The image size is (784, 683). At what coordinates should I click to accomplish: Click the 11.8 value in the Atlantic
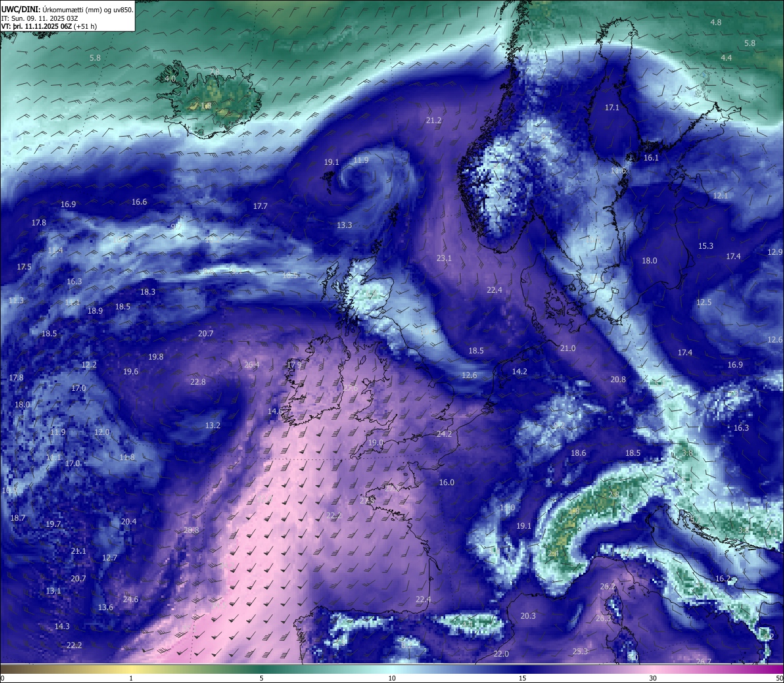[127, 457]
